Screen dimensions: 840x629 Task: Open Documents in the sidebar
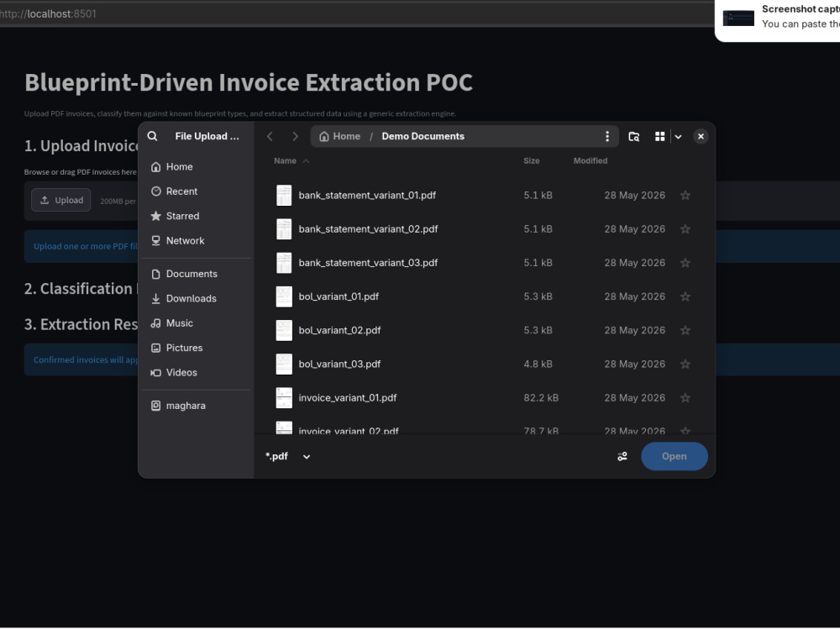point(196,274)
